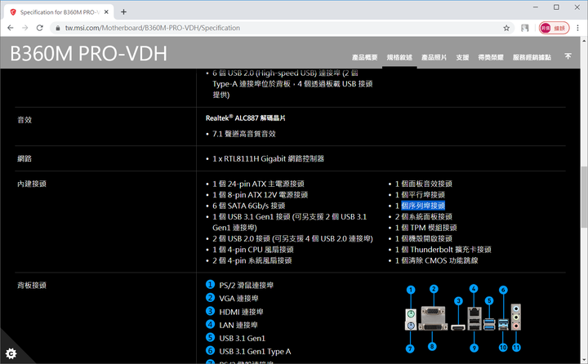Open a new browser tab with plus
Viewport: 588px width, 364px height.
point(123,12)
